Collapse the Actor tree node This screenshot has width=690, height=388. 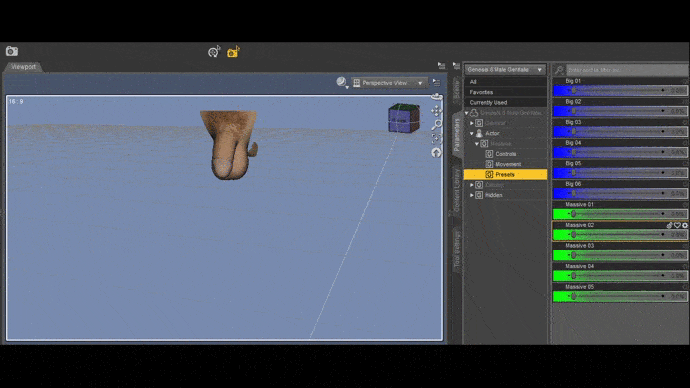coord(472,133)
